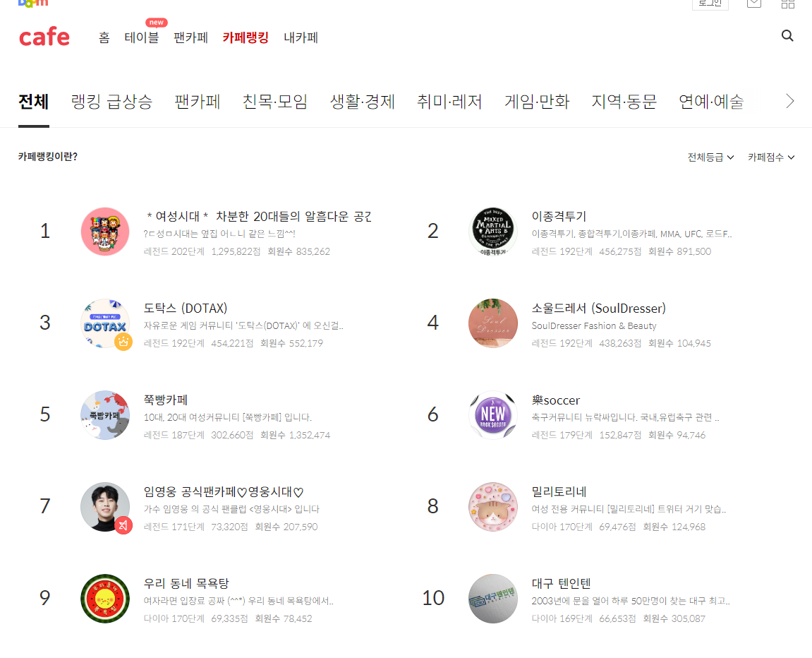Viewport: 812px width, 658px height.
Task: Select the 게임·만화 category tab
Action: coord(537,102)
